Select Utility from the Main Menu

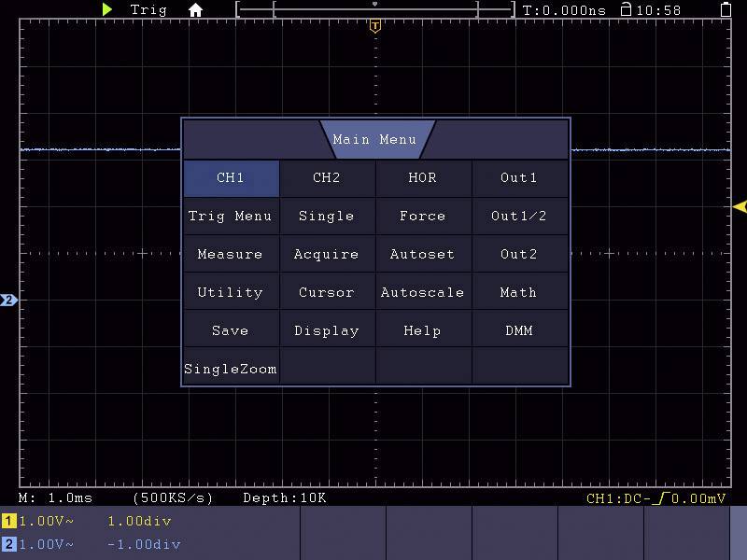point(231,291)
